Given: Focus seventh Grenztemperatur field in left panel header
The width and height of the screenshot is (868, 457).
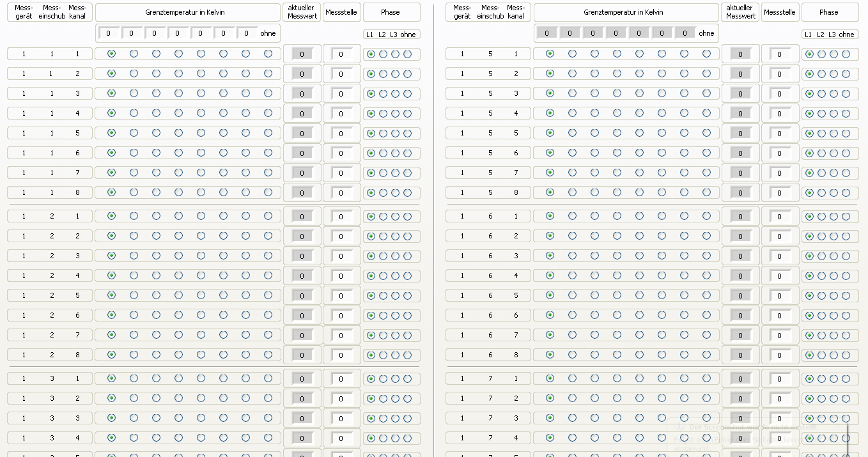Looking at the screenshot, I should coord(247,33).
